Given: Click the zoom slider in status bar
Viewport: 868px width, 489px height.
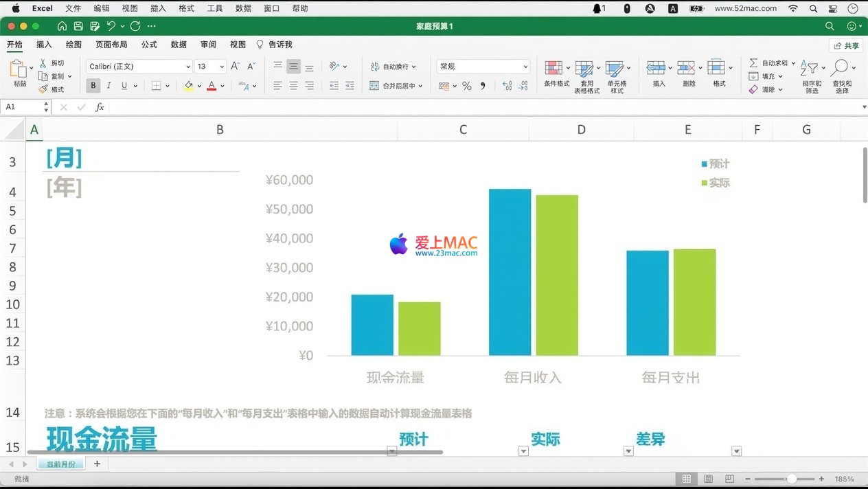Looking at the screenshot, I should pos(791,479).
